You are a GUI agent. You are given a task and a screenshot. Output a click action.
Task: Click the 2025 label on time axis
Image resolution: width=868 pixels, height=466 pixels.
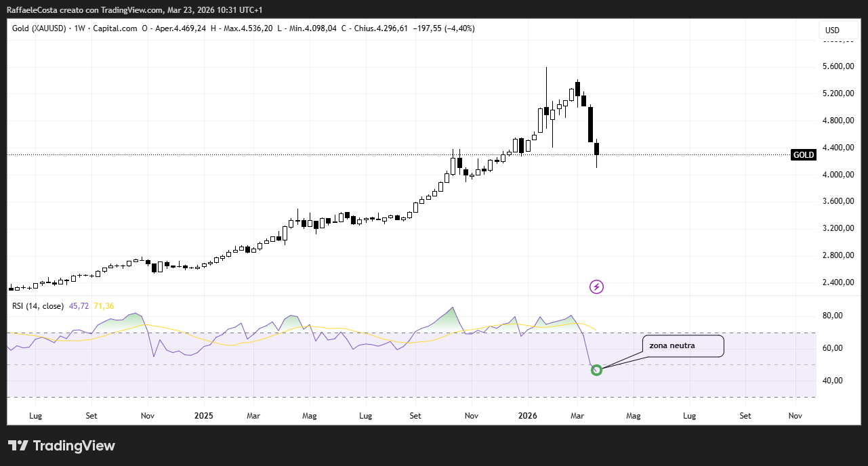(x=203, y=415)
